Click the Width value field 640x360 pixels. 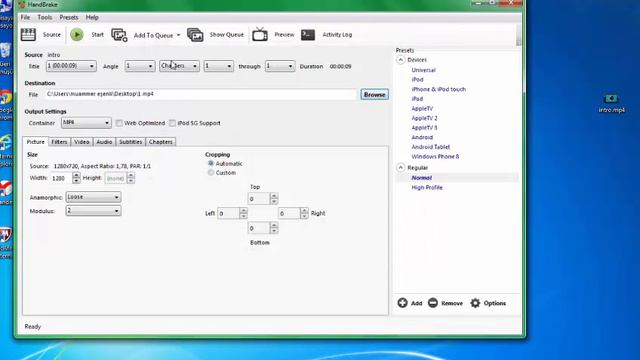pyautogui.click(x=61, y=178)
